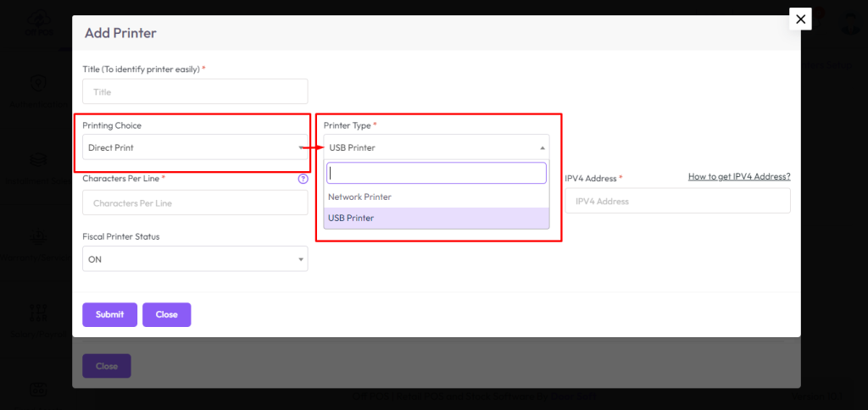Image resolution: width=868 pixels, height=410 pixels.
Task: Open the Fiscal Printer Status dropdown
Action: 195,259
